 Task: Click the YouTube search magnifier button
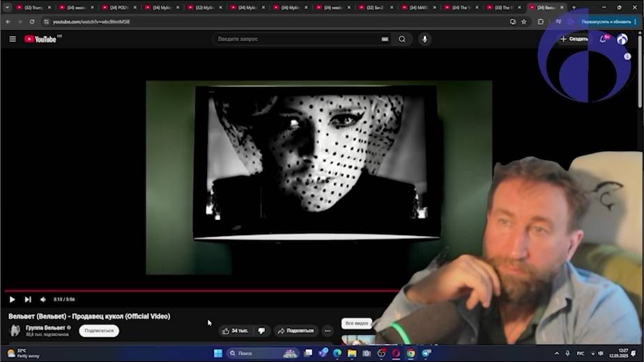(402, 39)
